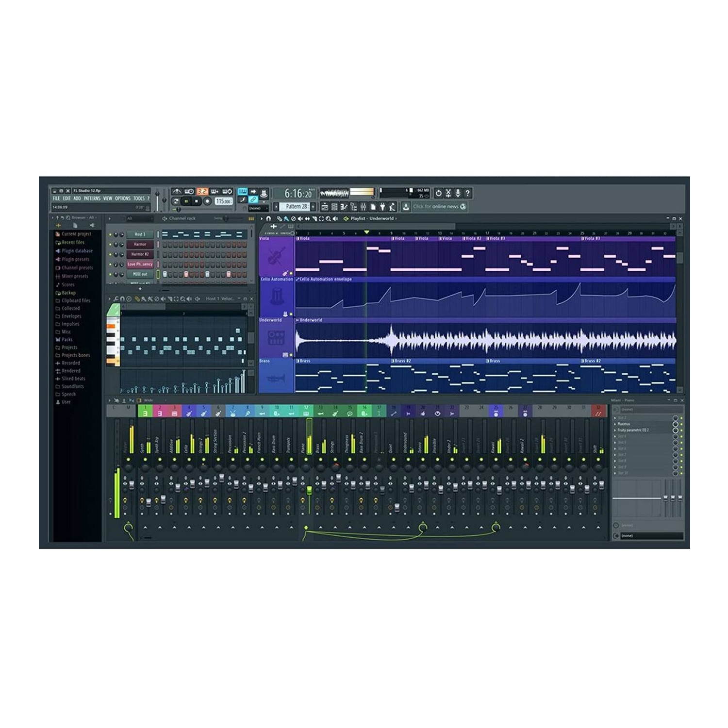
Task: Click the paint tool icon in the piano roll toolbar
Action: [x=144, y=298]
